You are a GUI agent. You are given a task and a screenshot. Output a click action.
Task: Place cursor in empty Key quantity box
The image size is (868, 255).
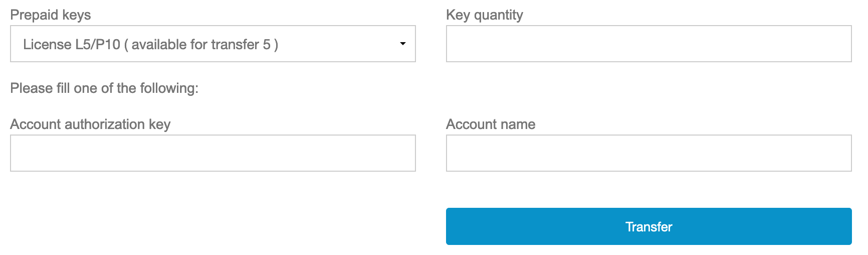pyautogui.click(x=648, y=44)
